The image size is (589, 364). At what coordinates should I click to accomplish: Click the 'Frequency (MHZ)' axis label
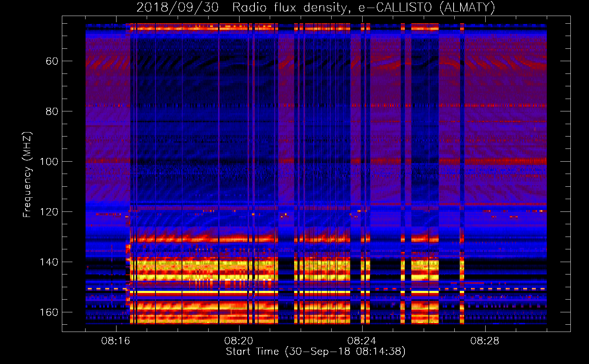[27, 175]
